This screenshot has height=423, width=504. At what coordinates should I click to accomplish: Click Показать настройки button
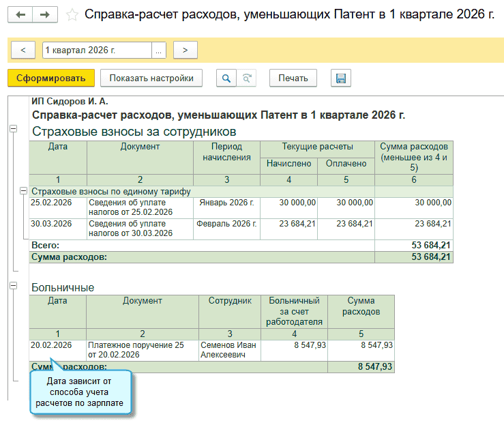coord(151,78)
